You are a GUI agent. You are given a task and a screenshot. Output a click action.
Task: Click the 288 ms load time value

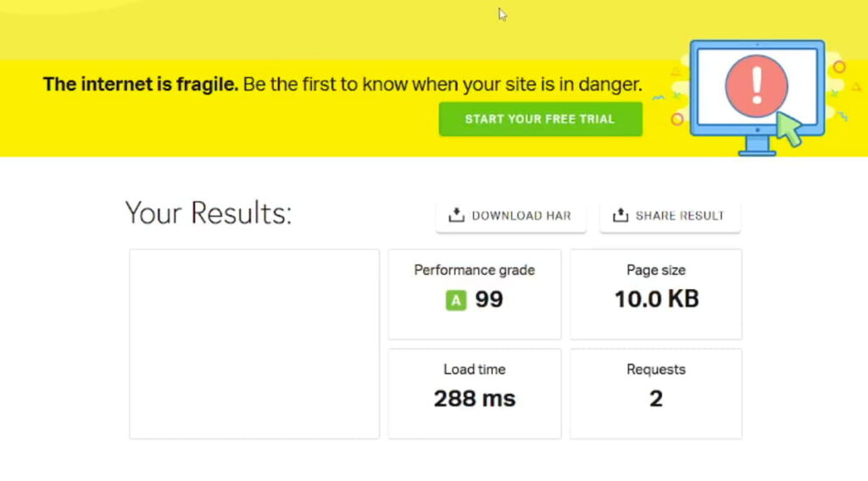475,399
